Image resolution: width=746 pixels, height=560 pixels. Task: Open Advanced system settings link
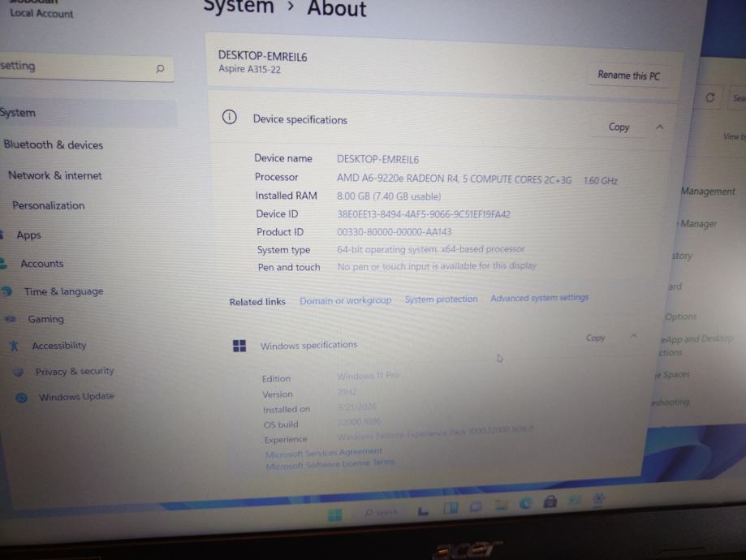(x=539, y=298)
